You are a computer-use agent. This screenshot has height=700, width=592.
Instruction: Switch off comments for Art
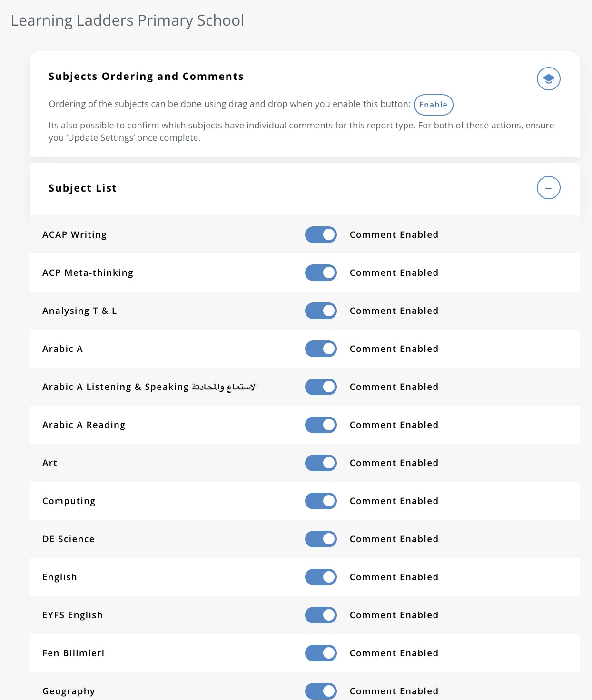coord(321,463)
